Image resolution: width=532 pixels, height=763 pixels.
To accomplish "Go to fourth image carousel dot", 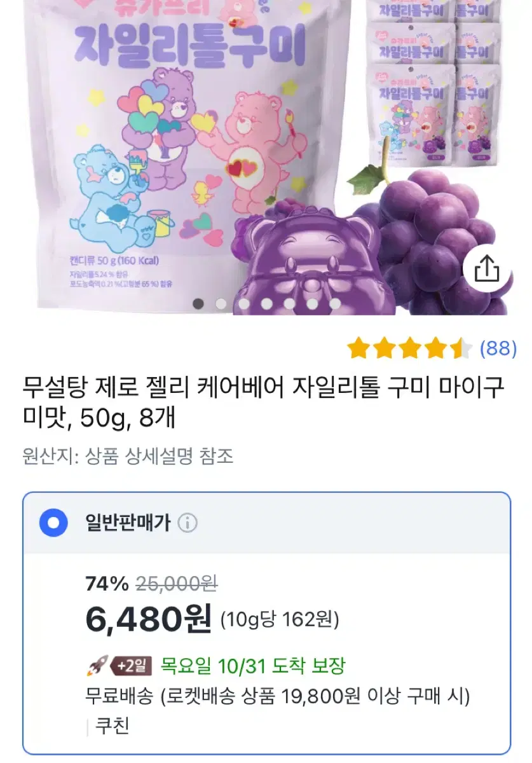I will coord(267,304).
